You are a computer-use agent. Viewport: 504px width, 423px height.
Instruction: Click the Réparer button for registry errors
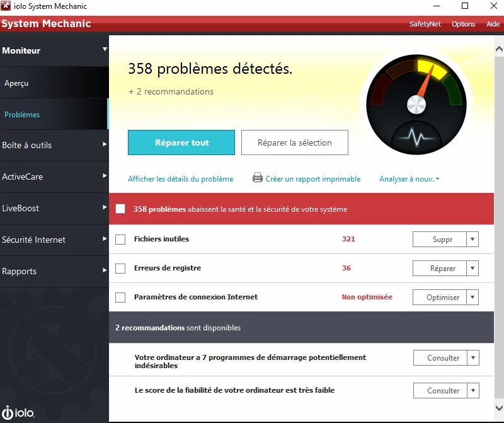click(x=440, y=269)
